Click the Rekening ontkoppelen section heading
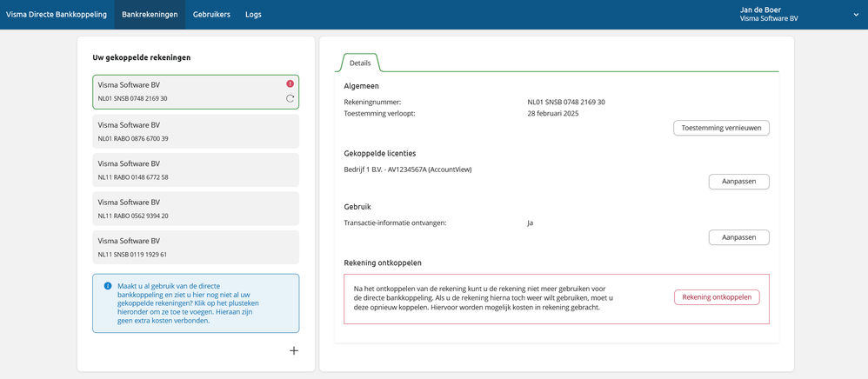Screen dimensions: 868x379 click(x=383, y=263)
